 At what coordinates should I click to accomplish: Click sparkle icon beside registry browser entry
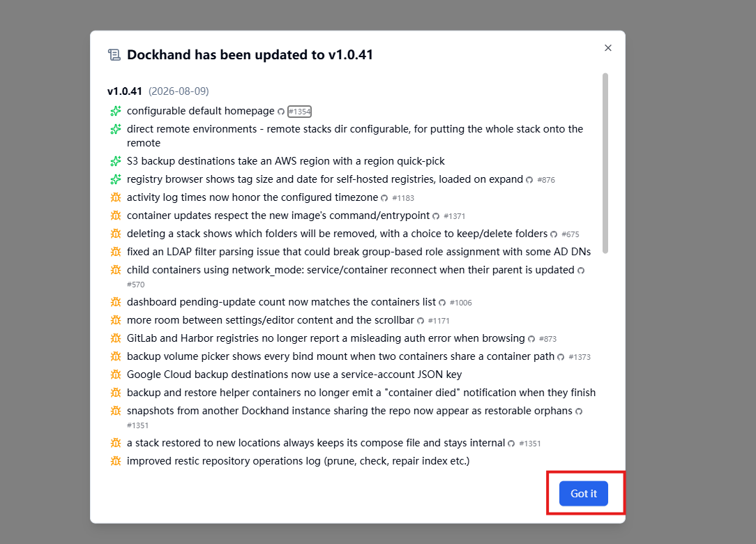(x=116, y=179)
